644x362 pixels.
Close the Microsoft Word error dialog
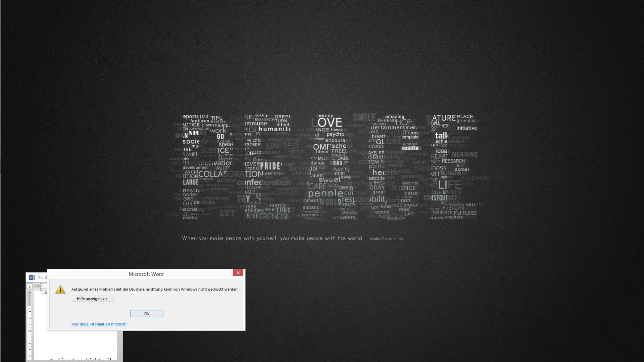[238, 273]
